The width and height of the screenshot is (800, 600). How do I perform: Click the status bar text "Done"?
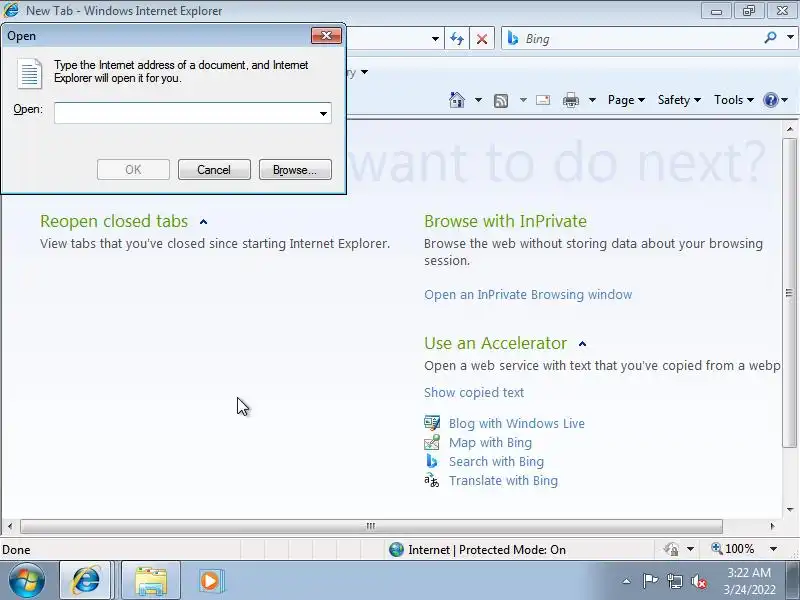coord(16,550)
